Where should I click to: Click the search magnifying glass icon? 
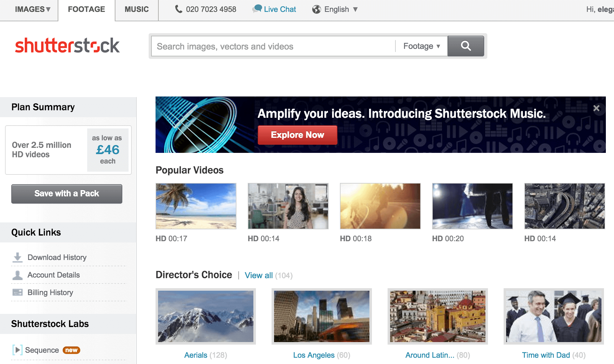pyautogui.click(x=466, y=46)
